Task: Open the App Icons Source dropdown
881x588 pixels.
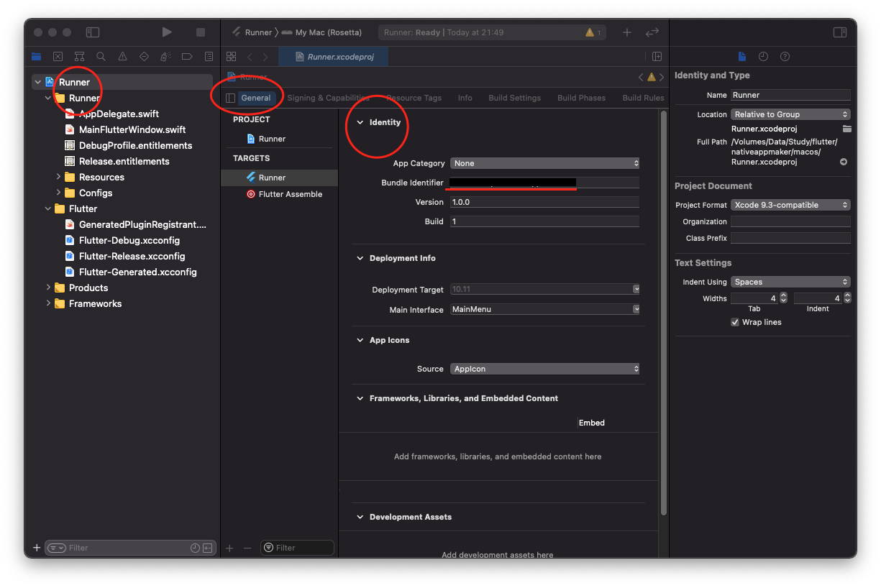Action: pyautogui.click(x=545, y=369)
